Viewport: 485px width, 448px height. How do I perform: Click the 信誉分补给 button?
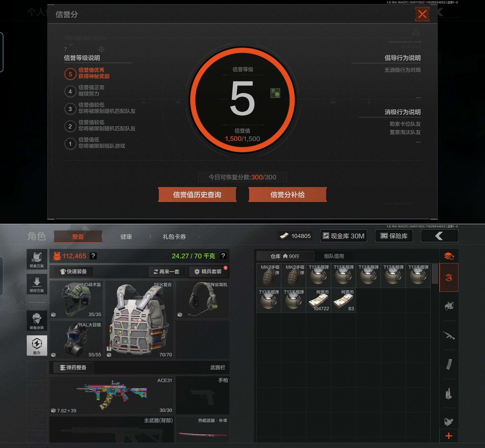287,195
